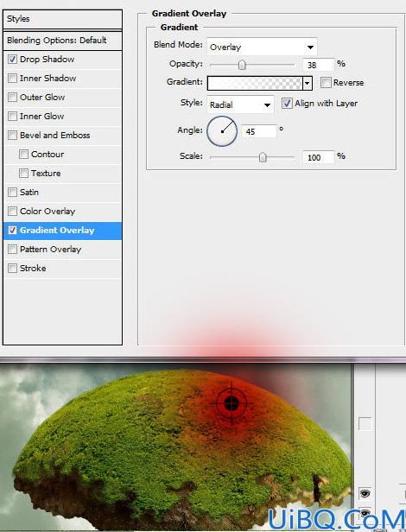Screen dimensions: 406x532
Task: Click the empty visibility box in Layers panel
Action: click(365, 423)
